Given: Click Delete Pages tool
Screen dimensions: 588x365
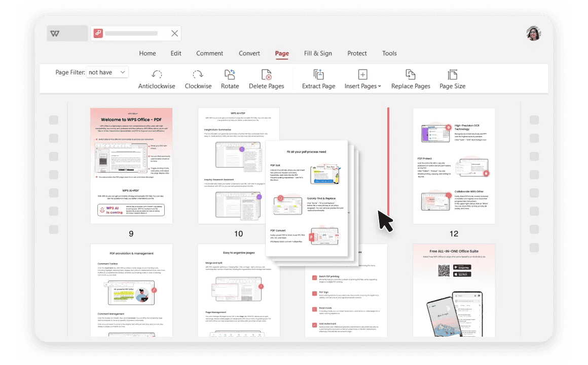Looking at the screenshot, I should (x=267, y=79).
